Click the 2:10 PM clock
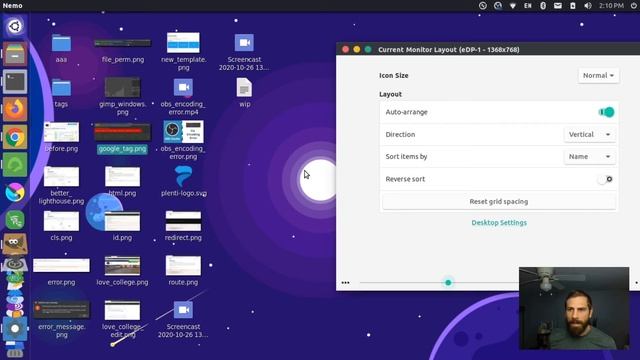Image resolution: width=640 pixels, height=360 pixels. pos(611,6)
